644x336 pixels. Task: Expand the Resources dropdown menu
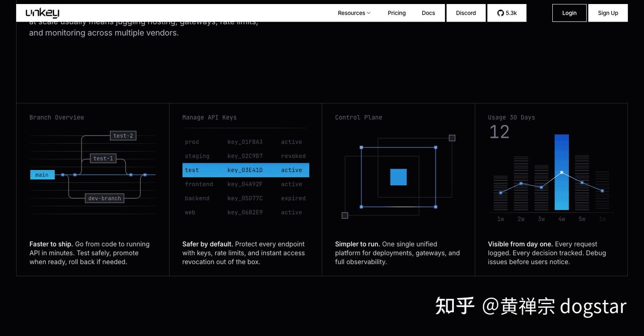[354, 13]
